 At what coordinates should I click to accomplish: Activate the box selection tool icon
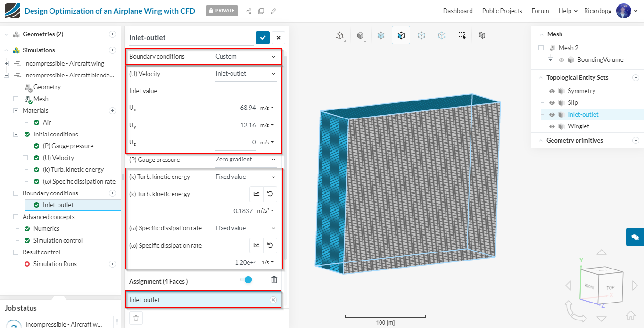pos(462,35)
